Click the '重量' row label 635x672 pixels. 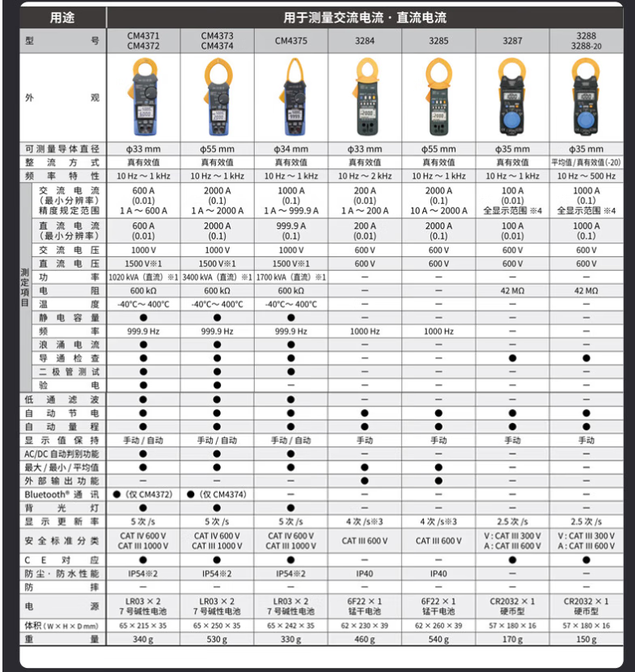pos(62,639)
